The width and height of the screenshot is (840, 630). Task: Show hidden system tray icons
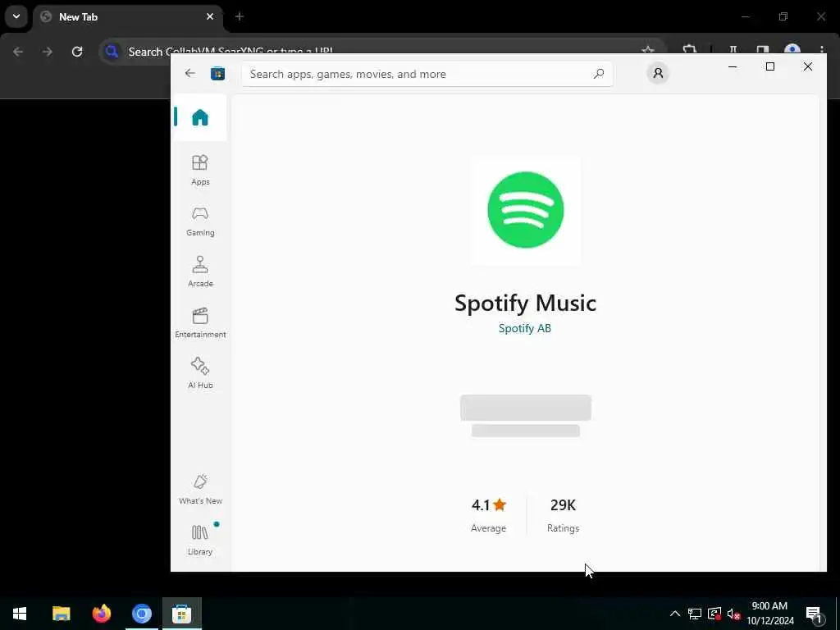675,614
